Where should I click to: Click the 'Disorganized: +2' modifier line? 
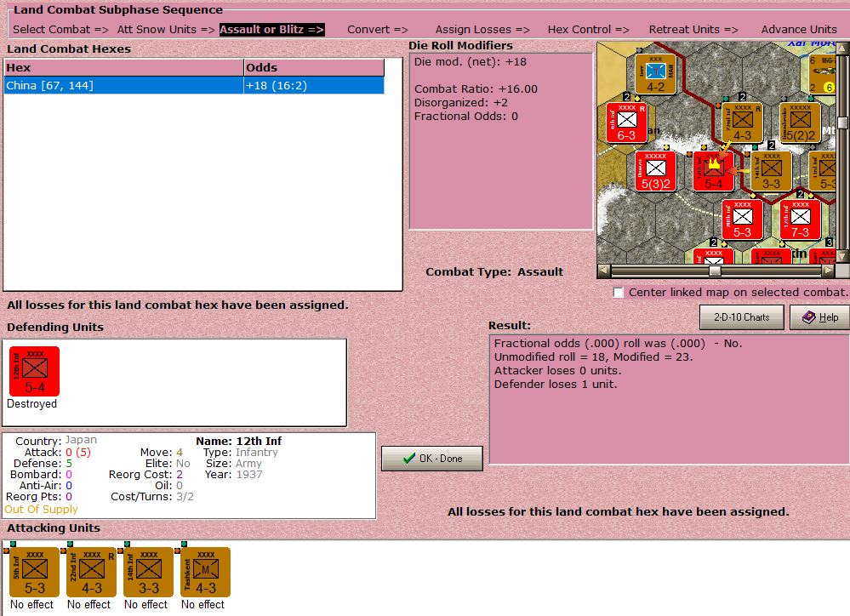[461, 102]
